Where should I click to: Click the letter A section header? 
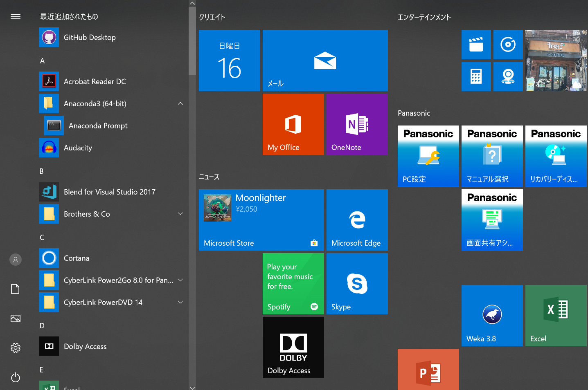coord(42,61)
